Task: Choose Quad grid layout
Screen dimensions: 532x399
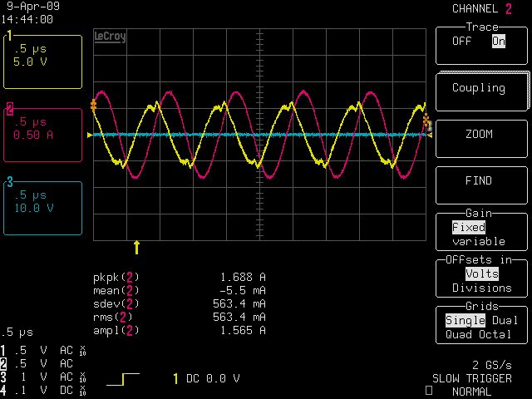Action: (459, 334)
